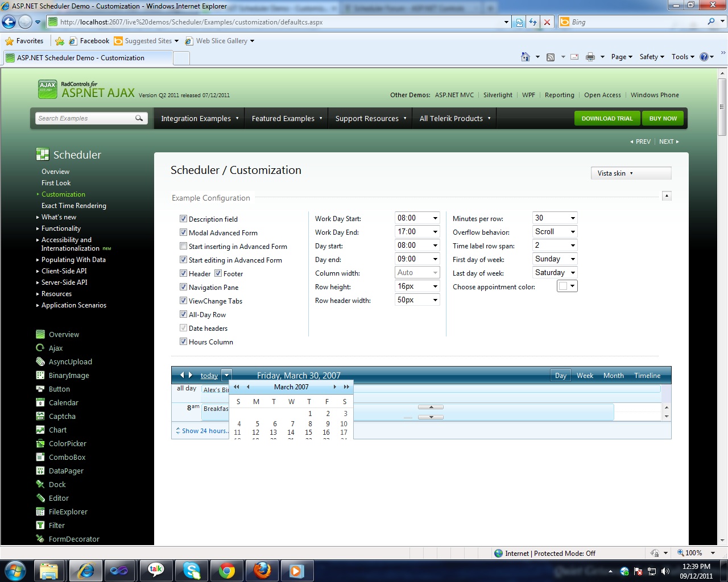Click the Calendar control icon in sidebar
Screen dimensions: 728x582
click(40, 402)
